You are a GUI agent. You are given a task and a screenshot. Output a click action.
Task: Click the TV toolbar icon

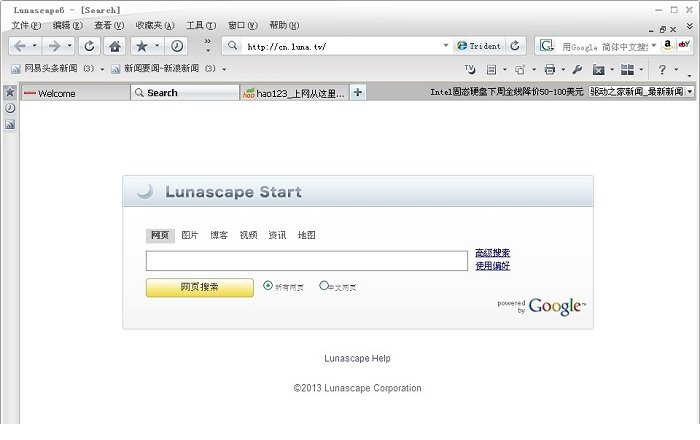click(470, 69)
